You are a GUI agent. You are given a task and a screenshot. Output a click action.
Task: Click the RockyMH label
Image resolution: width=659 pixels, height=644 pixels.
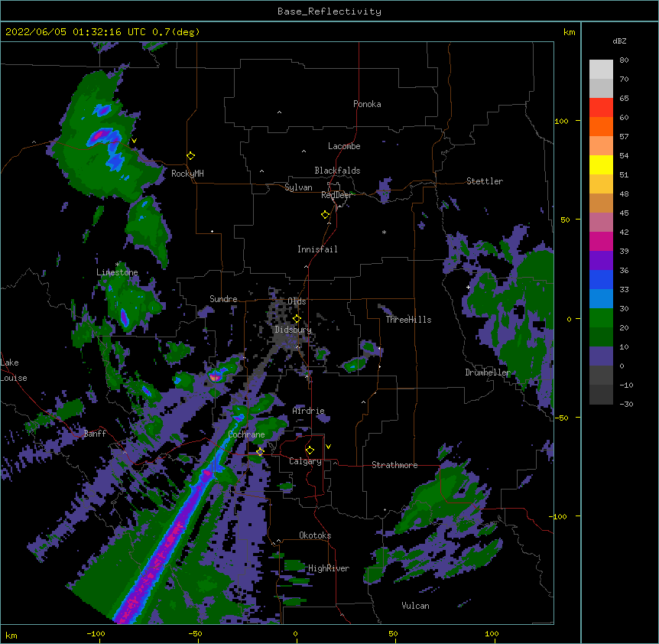(187, 174)
